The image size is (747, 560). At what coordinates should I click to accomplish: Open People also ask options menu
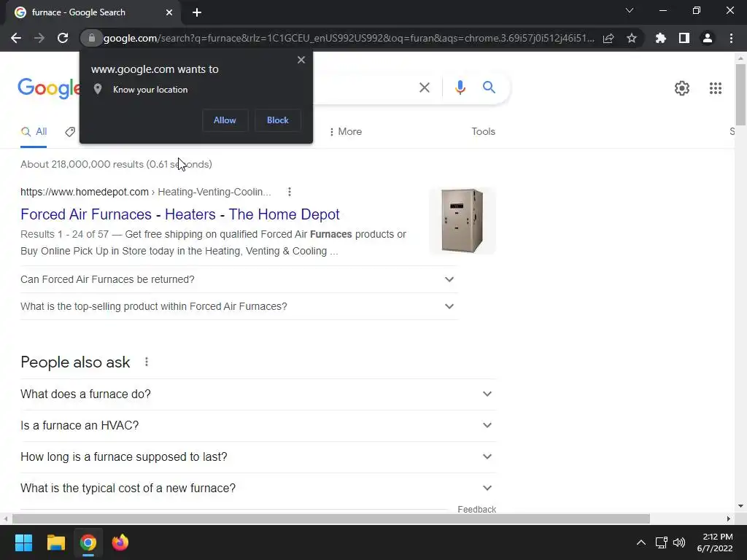146,362
